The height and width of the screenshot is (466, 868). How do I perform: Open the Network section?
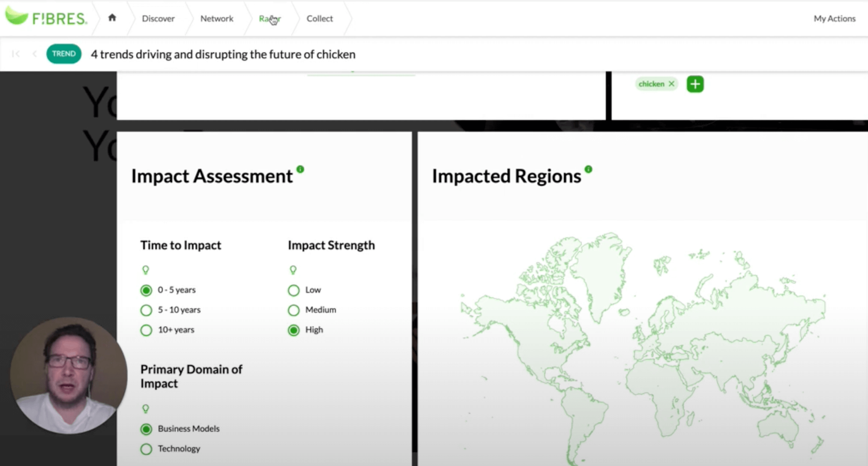(x=217, y=18)
